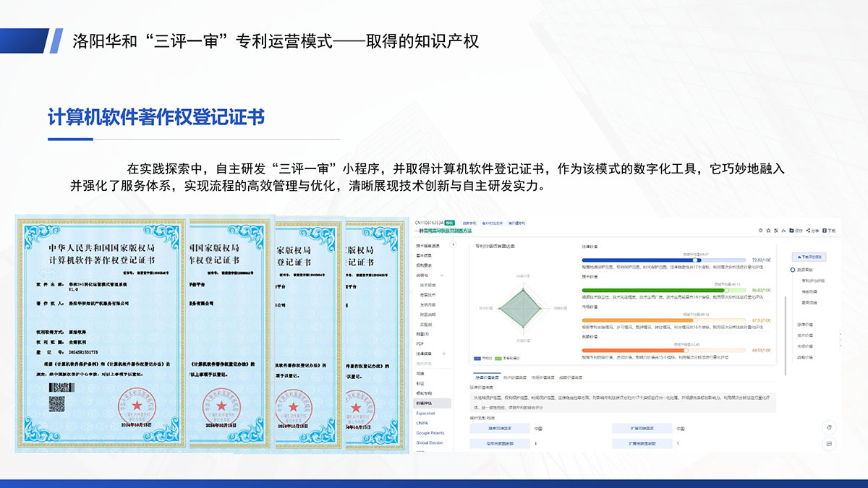Switch to the 法律价值维度 tab
The height and width of the screenshot is (488, 868).
487,377
